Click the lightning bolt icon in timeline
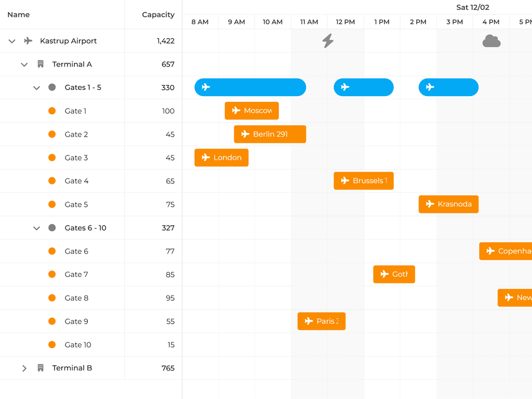Image resolution: width=532 pixels, height=399 pixels. pos(328,41)
